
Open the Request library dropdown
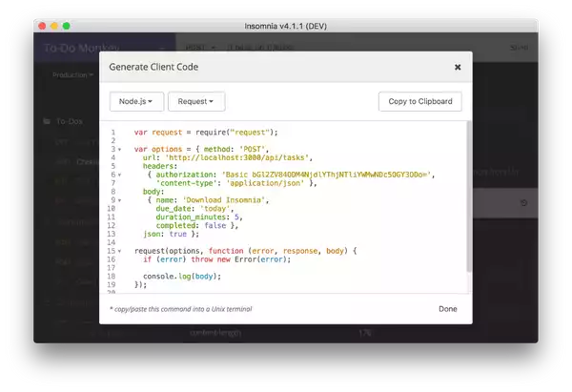coord(196,101)
